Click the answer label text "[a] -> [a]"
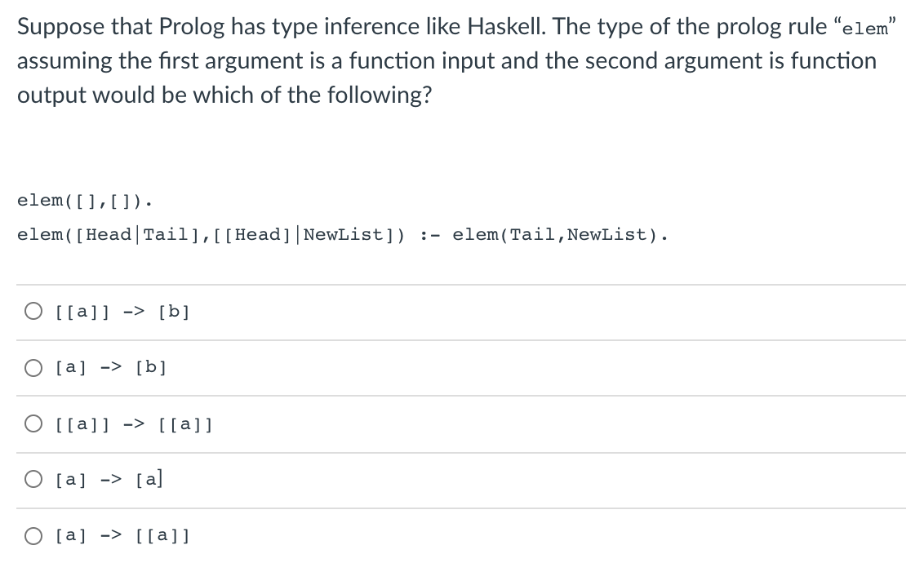924x563 pixels. click(x=109, y=480)
